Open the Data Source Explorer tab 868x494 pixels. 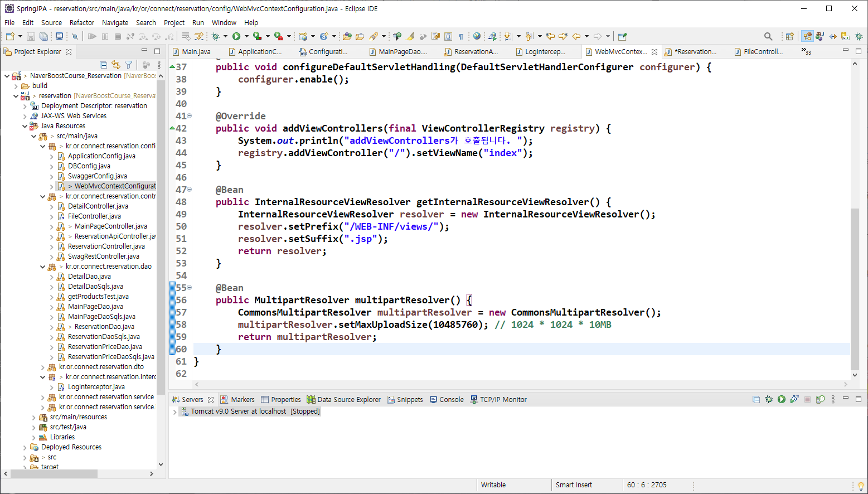[x=343, y=399]
